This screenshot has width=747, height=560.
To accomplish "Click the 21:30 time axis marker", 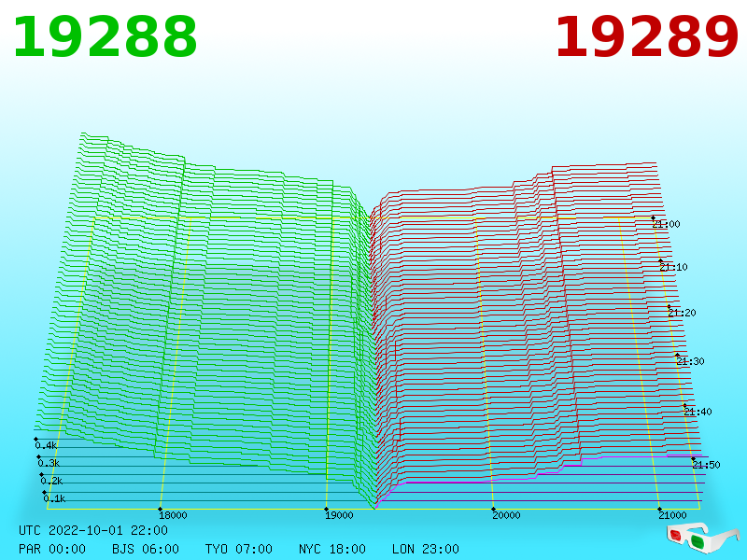I will coord(690,361).
